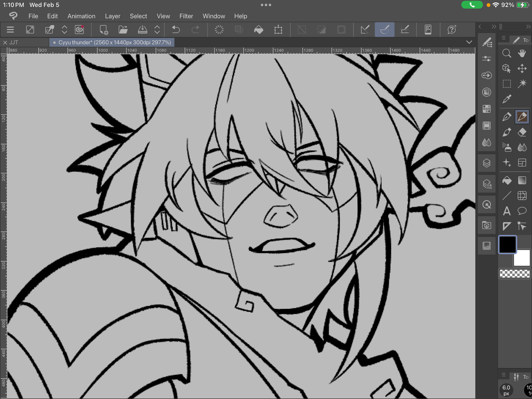The image size is (532, 399).
Task: Collapse dock with left arrow
Action: point(480,27)
